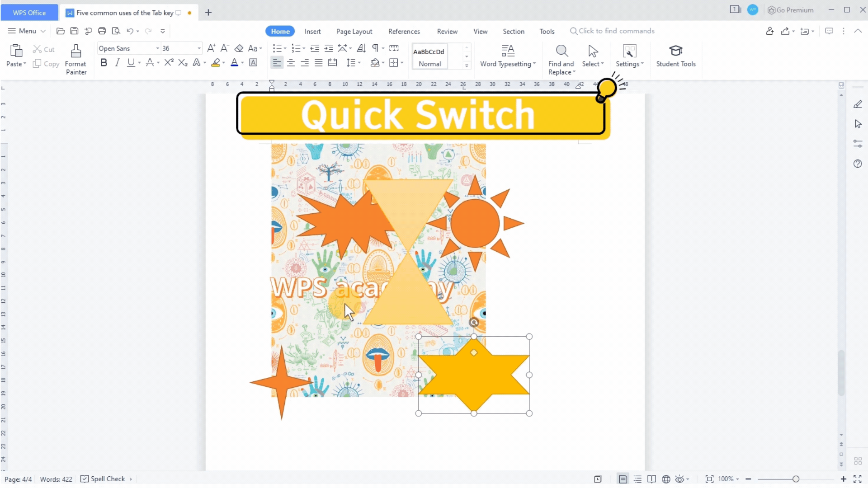Open Find and Replace
The image size is (868, 488).
pos(561,60)
